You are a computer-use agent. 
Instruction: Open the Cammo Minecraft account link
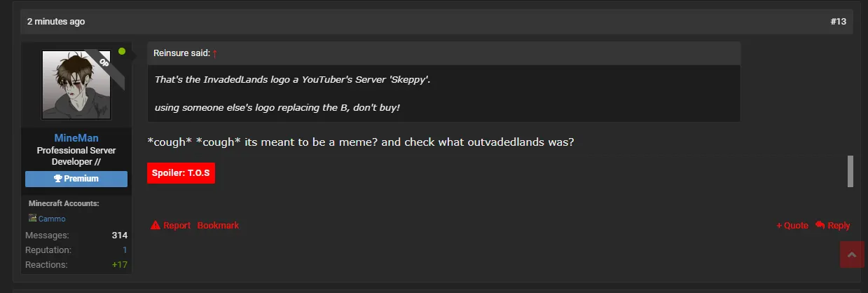point(52,219)
